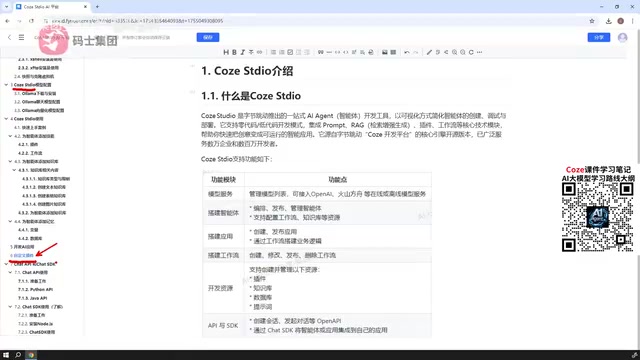Open outline item 4.4.2 数据库
The width and height of the screenshot is (640, 360).
(x=30, y=238)
